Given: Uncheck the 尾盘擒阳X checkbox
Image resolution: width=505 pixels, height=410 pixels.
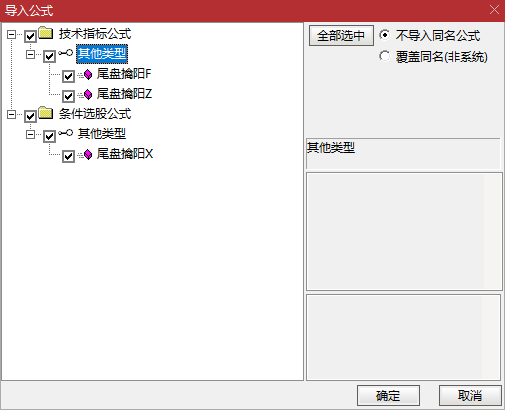Looking at the screenshot, I should point(68,156).
